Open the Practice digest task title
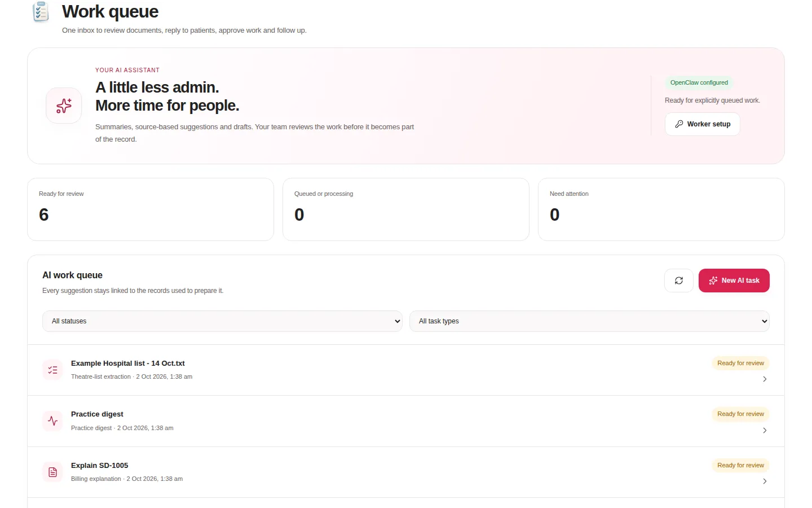This screenshot has height=508, width=812. [97, 414]
